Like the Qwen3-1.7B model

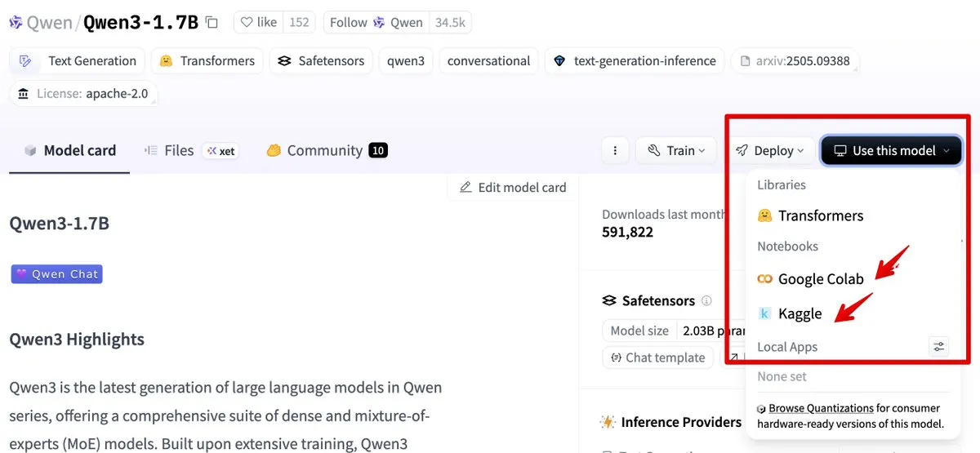tap(258, 23)
